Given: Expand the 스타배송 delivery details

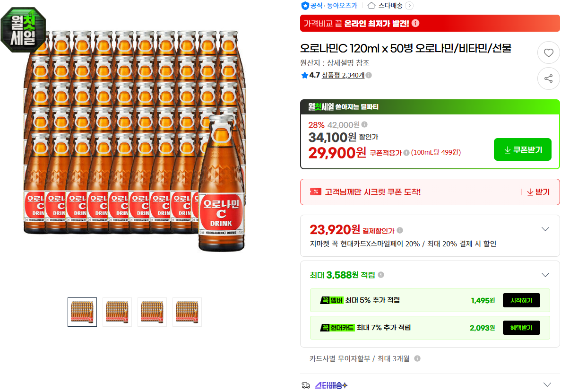Looking at the screenshot, I should (x=547, y=384).
